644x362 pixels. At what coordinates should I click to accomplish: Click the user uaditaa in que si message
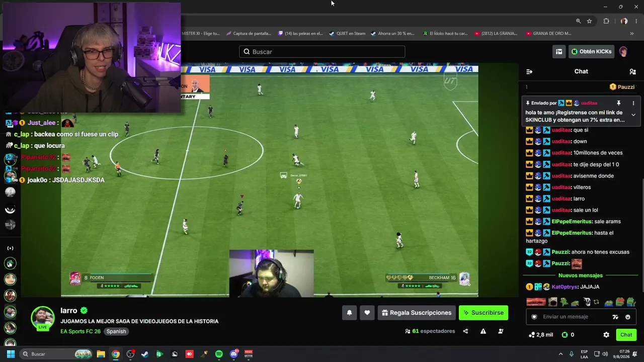tap(561, 130)
